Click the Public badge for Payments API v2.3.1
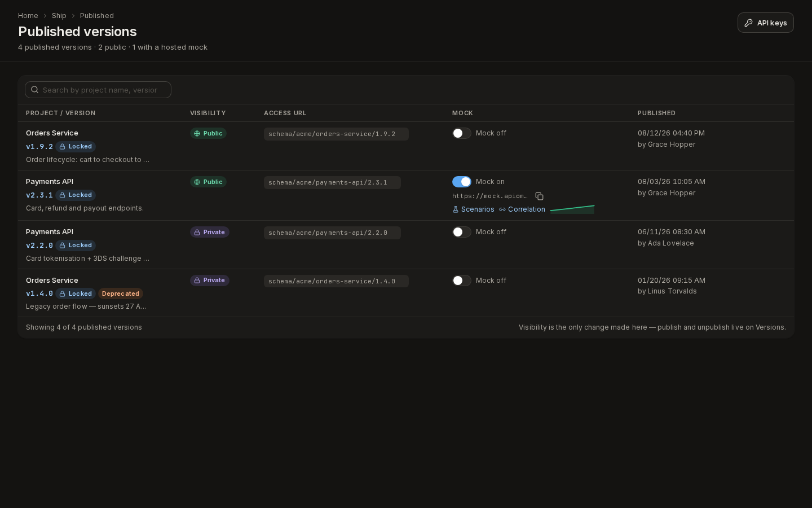 point(208,182)
